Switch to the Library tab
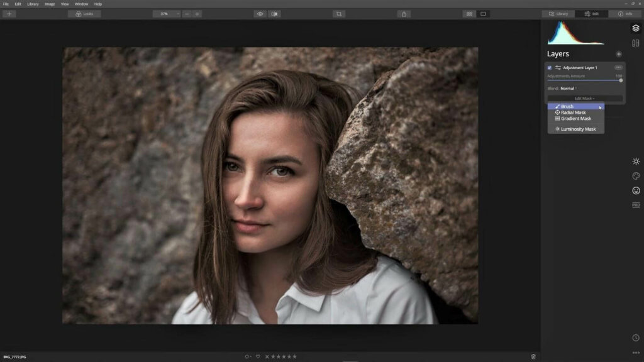 pyautogui.click(x=560, y=13)
